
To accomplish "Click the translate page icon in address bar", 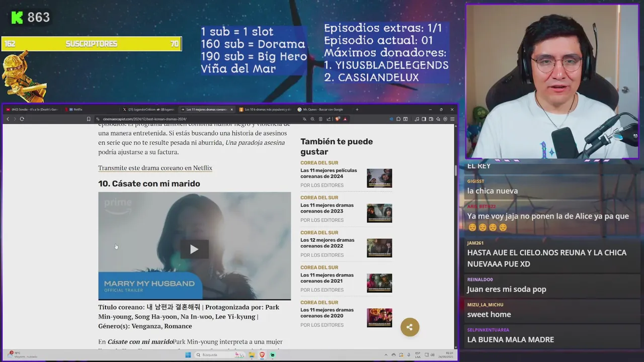I will click(304, 119).
